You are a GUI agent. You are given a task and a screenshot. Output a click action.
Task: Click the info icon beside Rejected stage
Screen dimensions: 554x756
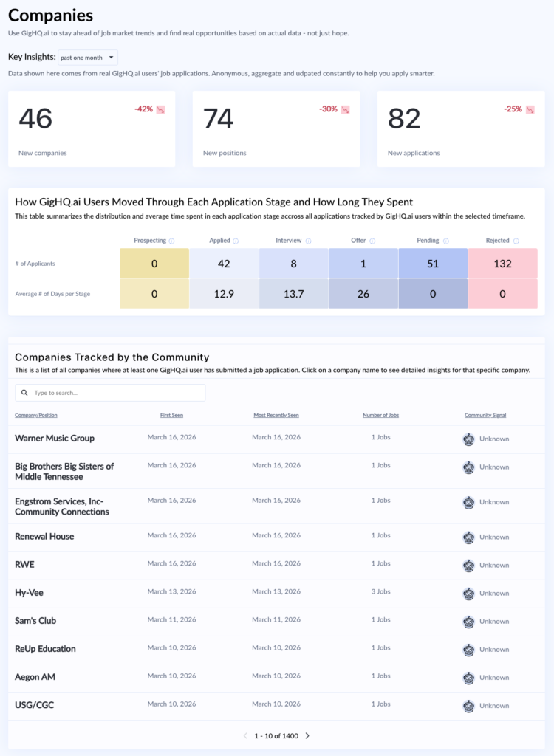[x=515, y=241]
